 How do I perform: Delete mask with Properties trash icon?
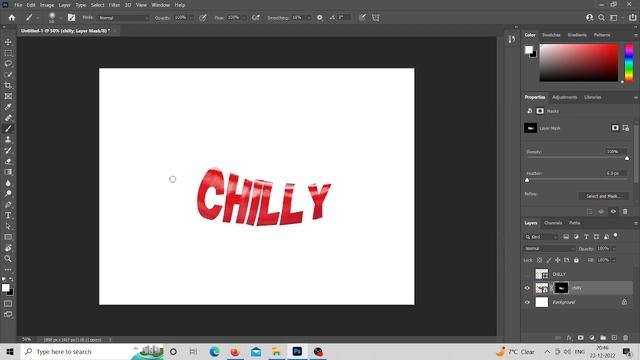pos(625,211)
